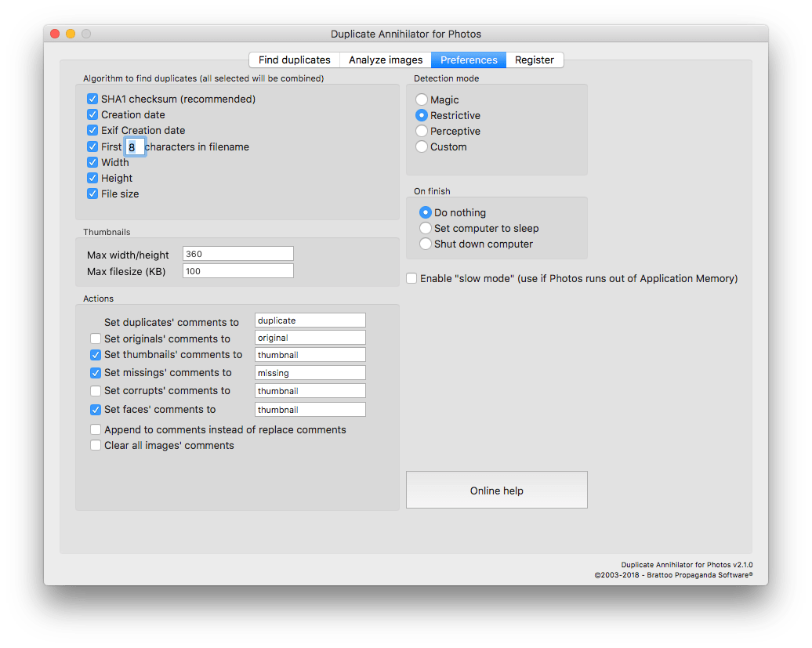Click the faces' comments text field
This screenshot has width=812, height=648.
click(310, 409)
